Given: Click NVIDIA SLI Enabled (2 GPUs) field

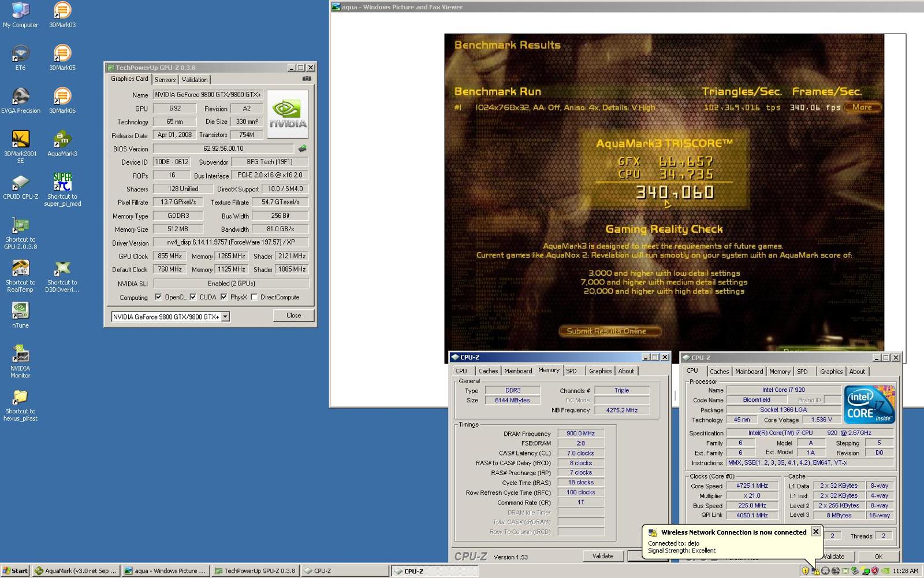Looking at the screenshot, I should (x=231, y=283).
